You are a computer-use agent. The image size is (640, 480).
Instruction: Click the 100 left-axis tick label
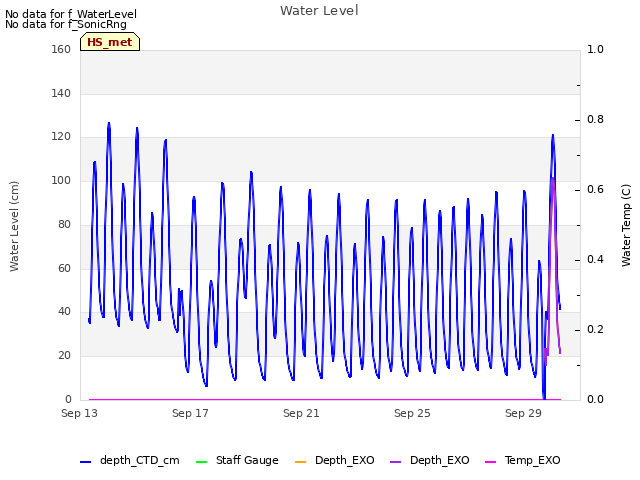61,180
